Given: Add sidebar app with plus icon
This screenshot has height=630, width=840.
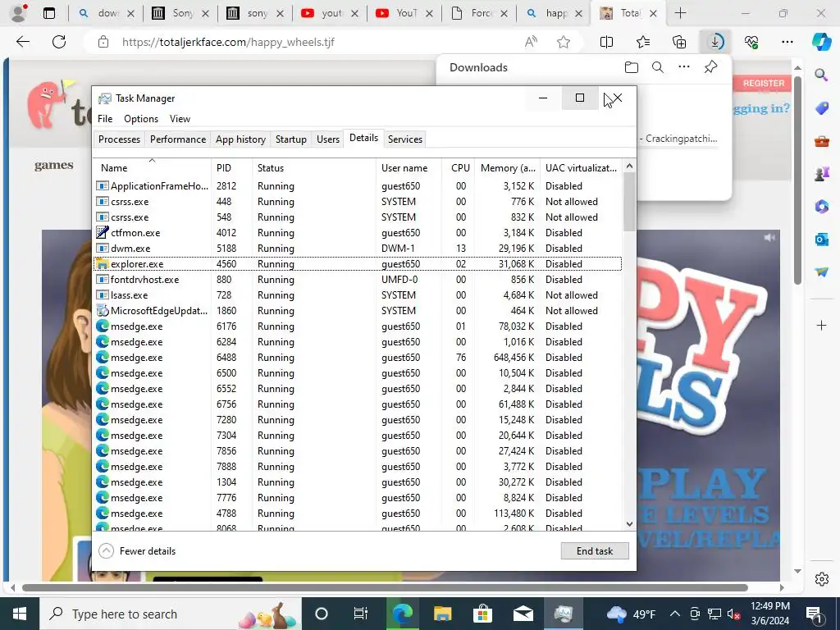Looking at the screenshot, I should (821, 325).
